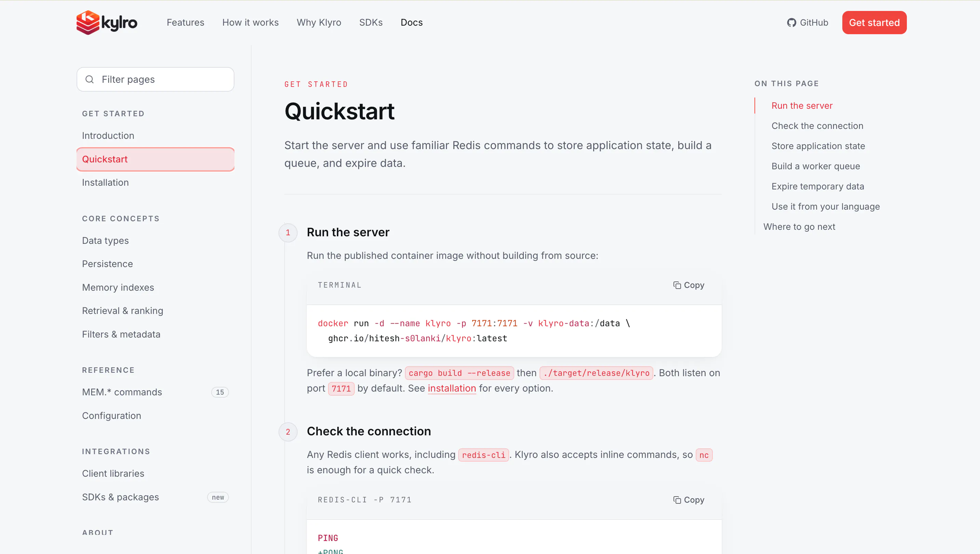980x554 pixels.
Task: Click the ghcr.io image path line
Action: 417,339
